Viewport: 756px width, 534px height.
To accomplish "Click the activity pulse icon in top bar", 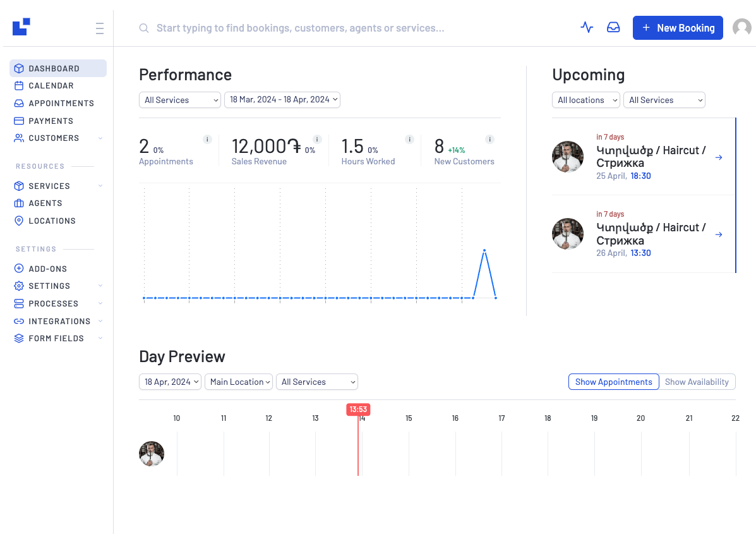I will (x=587, y=28).
